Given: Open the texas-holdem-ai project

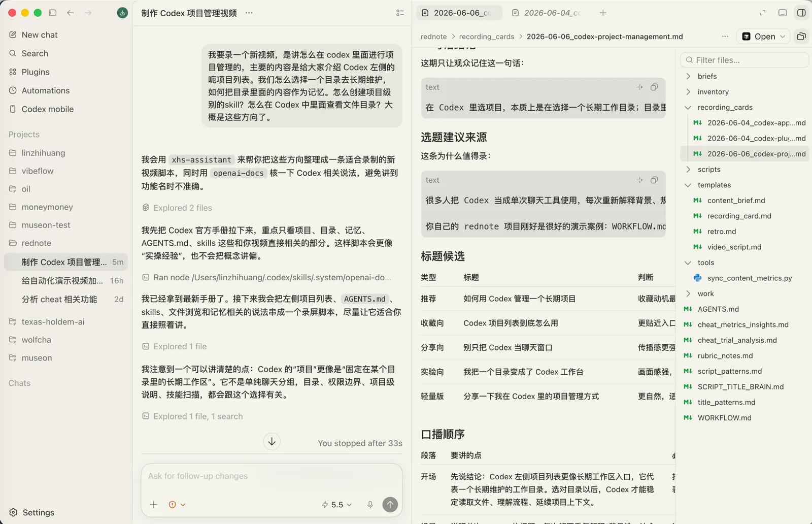Looking at the screenshot, I should click(x=66, y=322).
